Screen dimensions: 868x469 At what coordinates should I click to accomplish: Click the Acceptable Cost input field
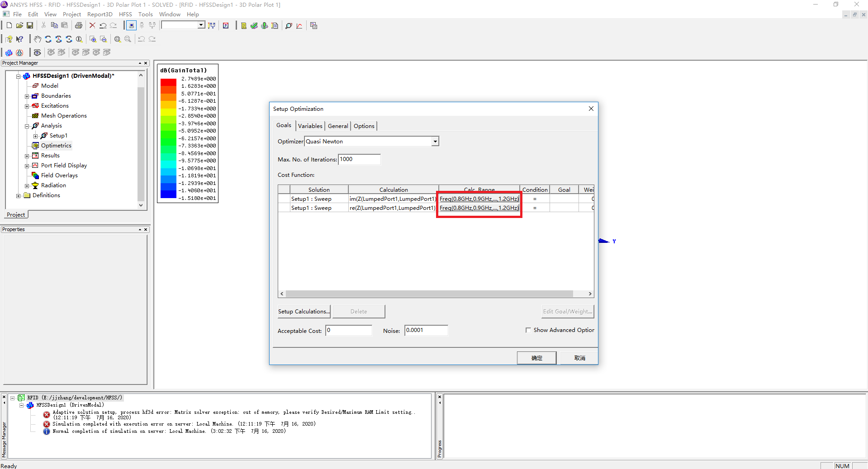349,331
